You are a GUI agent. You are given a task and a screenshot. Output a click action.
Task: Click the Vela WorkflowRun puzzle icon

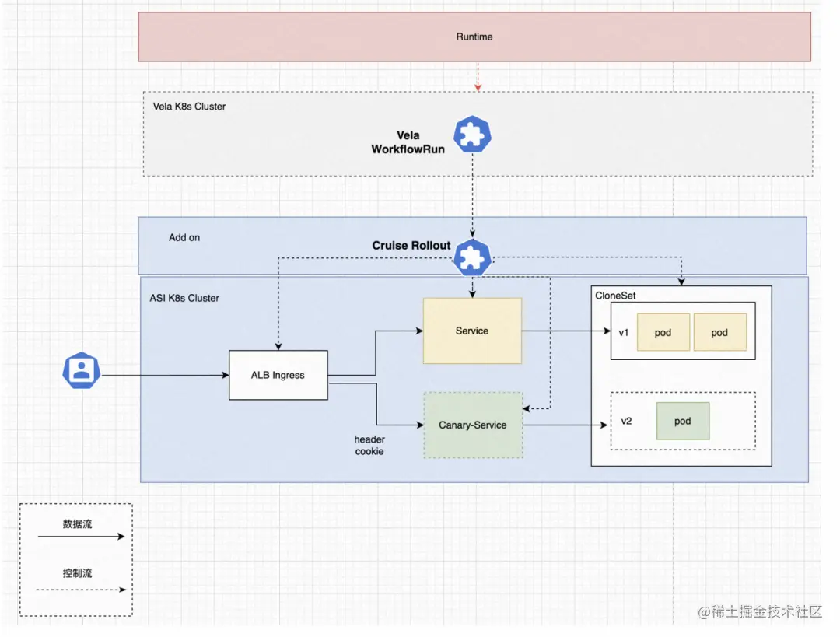click(472, 135)
